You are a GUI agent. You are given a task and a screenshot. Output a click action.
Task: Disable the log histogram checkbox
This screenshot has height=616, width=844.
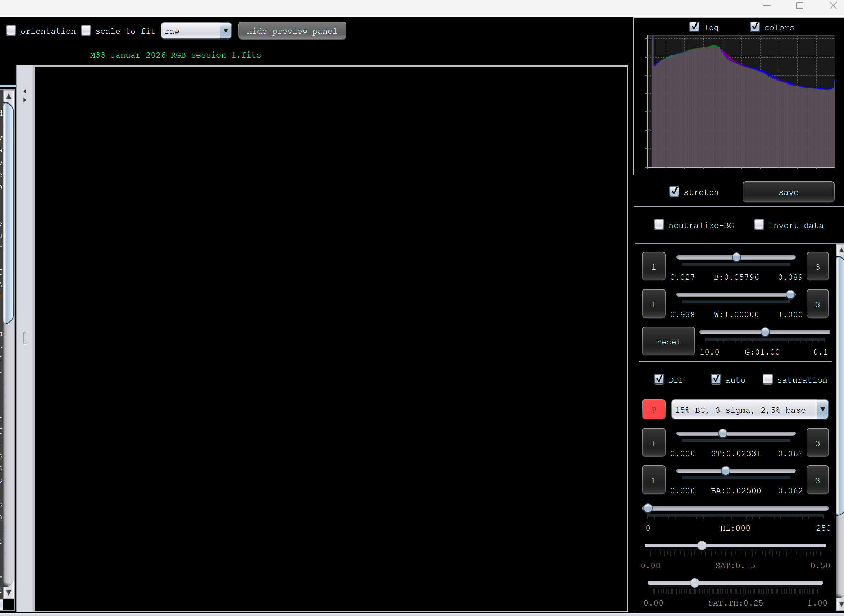point(694,27)
